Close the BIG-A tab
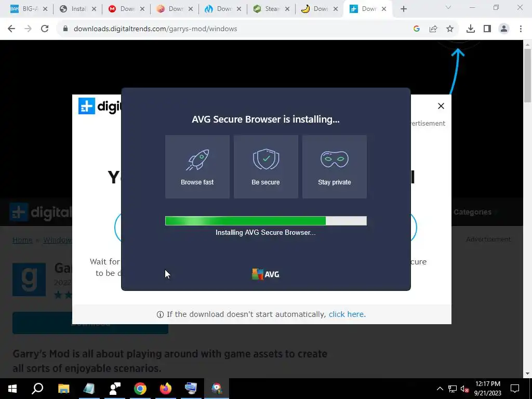532x399 pixels. click(45, 9)
